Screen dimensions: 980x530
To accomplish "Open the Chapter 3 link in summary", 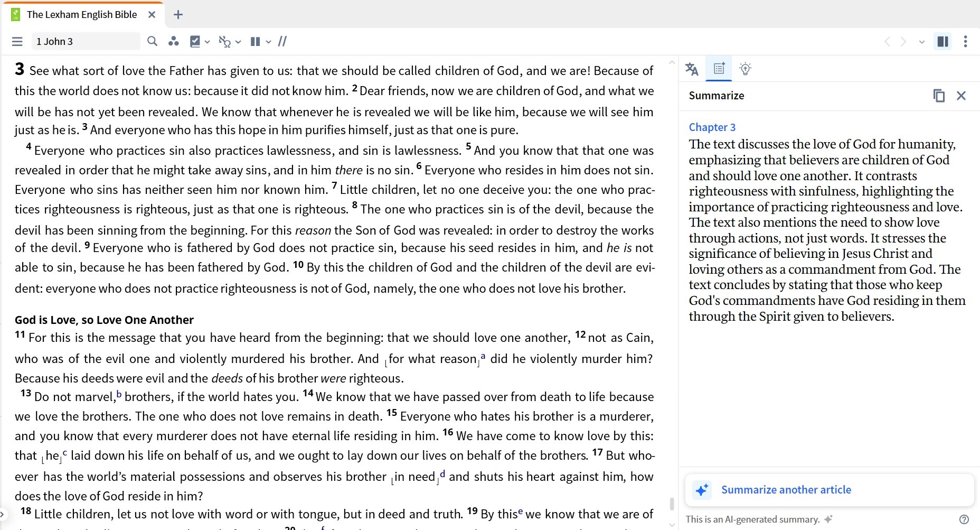I will pyautogui.click(x=712, y=127).
